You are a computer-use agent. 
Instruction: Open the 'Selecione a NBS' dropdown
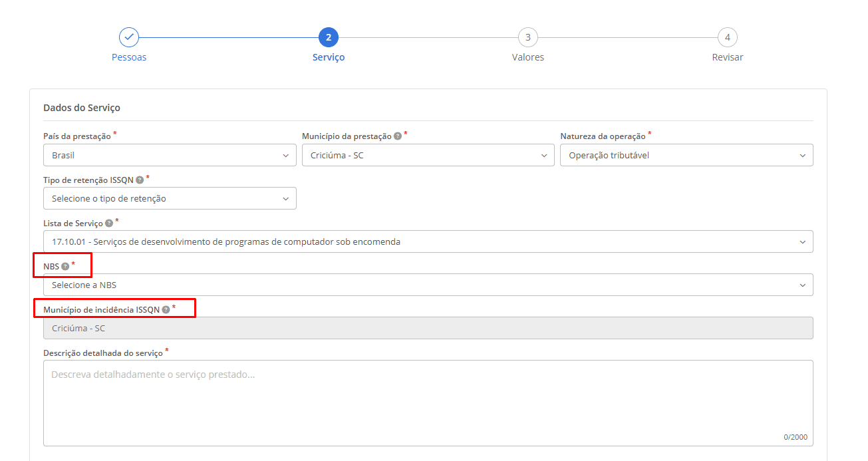428,285
